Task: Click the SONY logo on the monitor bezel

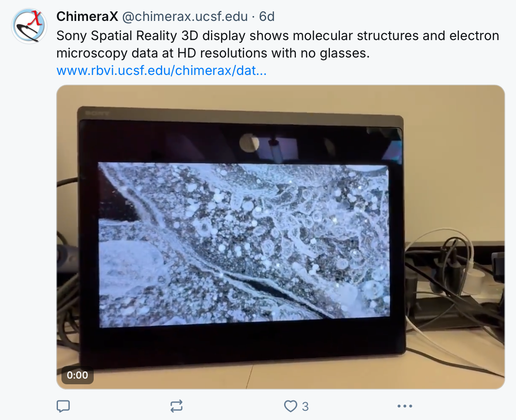Action: pyautogui.click(x=97, y=113)
